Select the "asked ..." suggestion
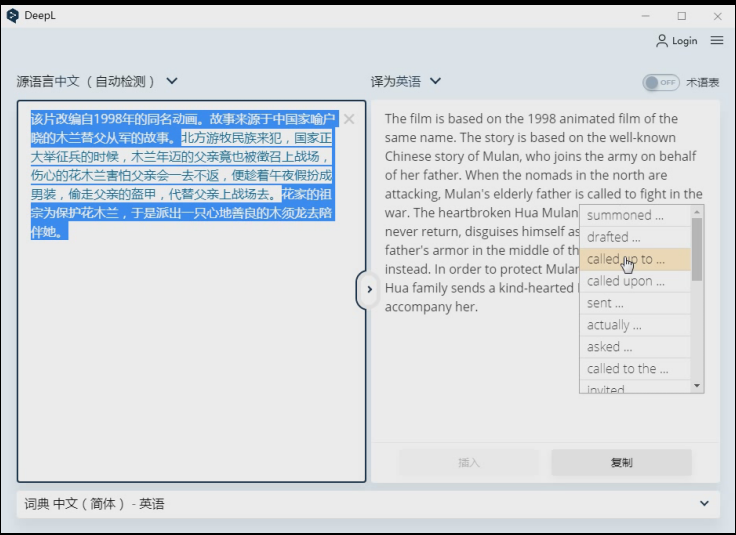The width and height of the screenshot is (736, 535). pyautogui.click(x=635, y=347)
